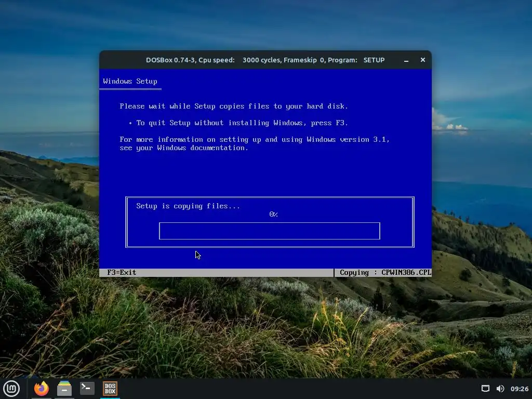532x399 pixels.
Task: Open the network tray icon
Action: (486, 389)
